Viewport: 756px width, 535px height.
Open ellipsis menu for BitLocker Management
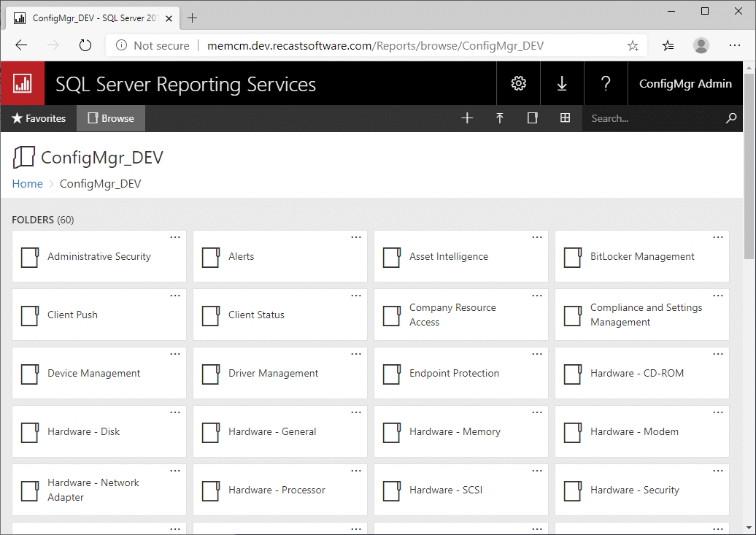click(718, 237)
